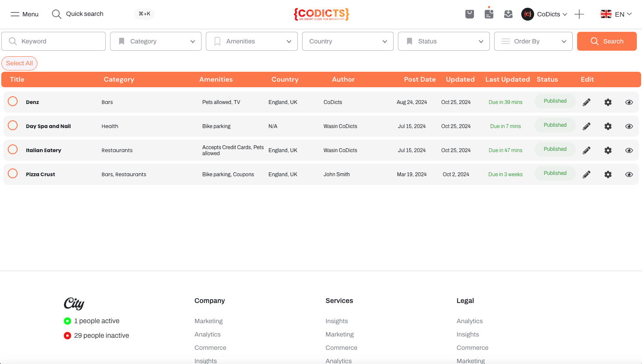Expand the Order By dropdown
The image size is (642, 364).
(x=533, y=41)
